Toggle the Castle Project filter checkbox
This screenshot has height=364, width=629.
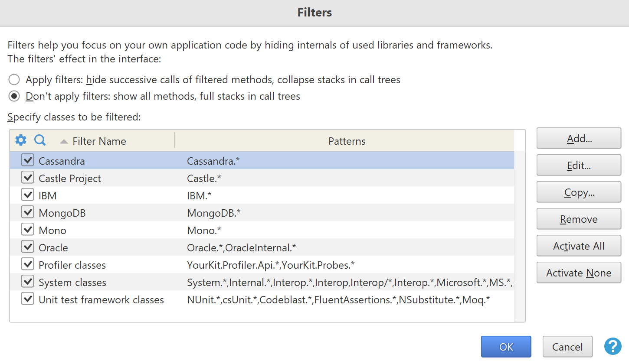click(x=28, y=178)
